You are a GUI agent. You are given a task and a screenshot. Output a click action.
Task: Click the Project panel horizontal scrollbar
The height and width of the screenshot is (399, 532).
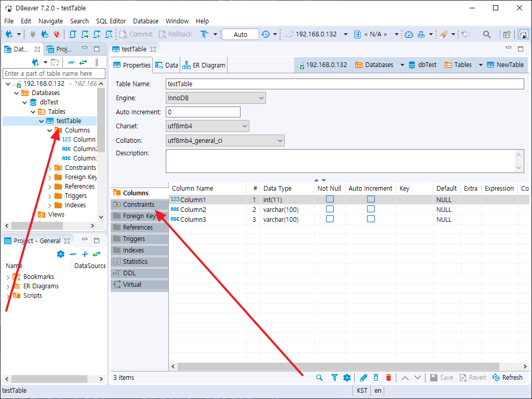[49, 379]
